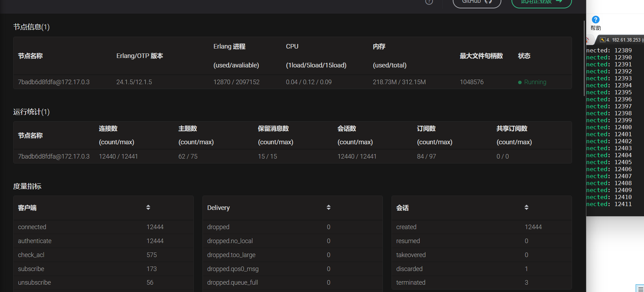Select the dropped.no_local metric row
This screenshot has width=644, height=292.
click(293, 241)
